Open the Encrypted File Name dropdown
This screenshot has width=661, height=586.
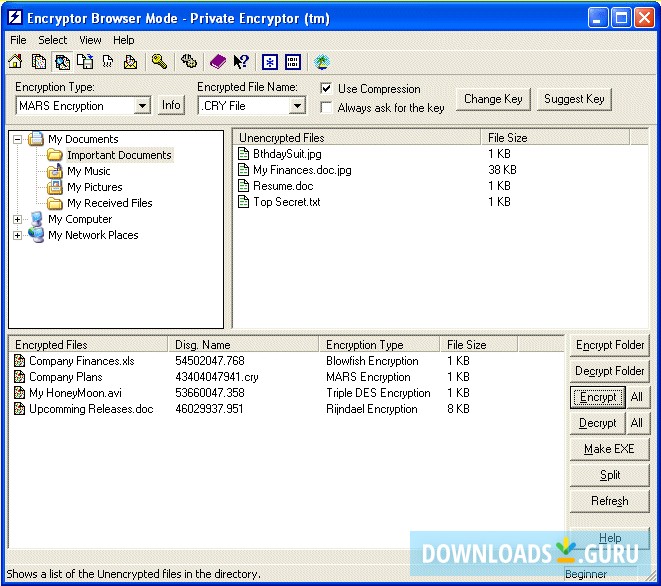pos(297,106)
